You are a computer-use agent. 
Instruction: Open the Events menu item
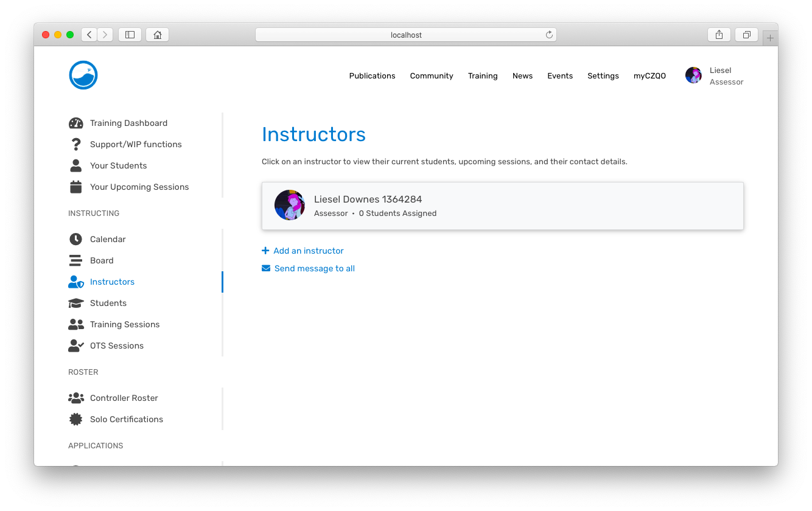tap(560, 75)
